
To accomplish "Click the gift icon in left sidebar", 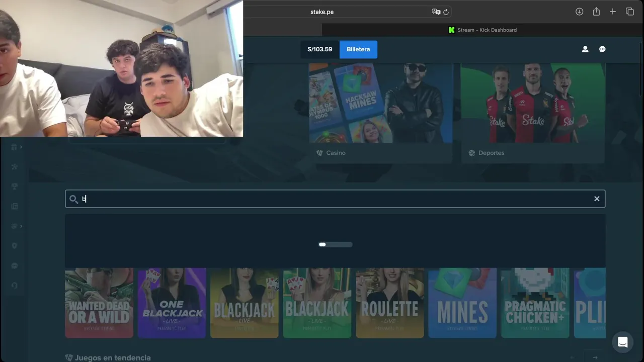I will (14, 147).
